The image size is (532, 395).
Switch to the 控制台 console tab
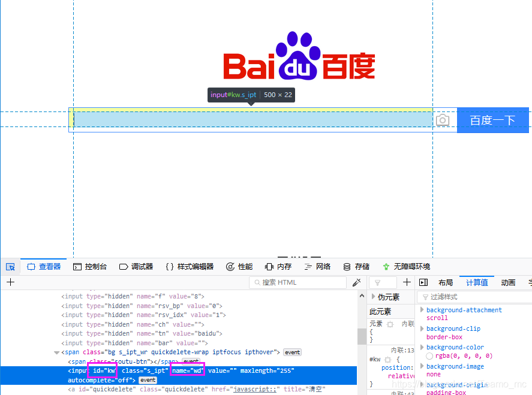[x=90, y=267]
